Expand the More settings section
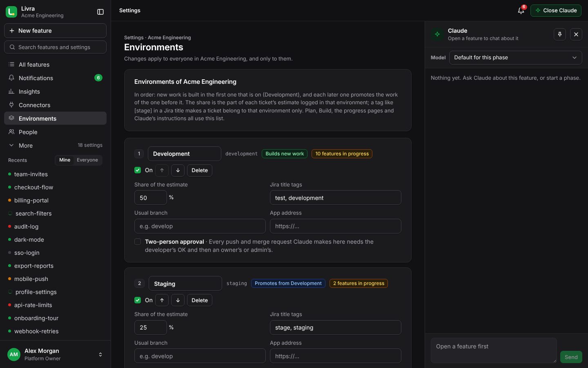Screen dimensions: 588x368 click(x=55, y=146)
